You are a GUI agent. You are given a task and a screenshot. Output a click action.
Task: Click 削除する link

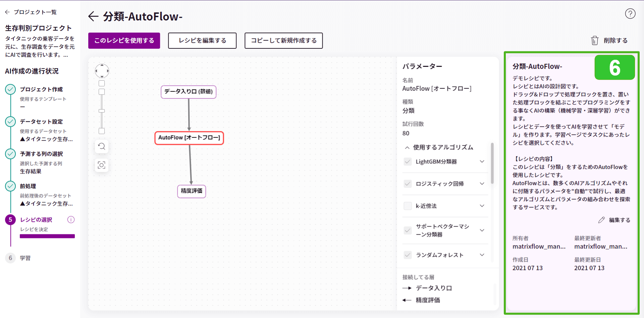pos(616,40)
